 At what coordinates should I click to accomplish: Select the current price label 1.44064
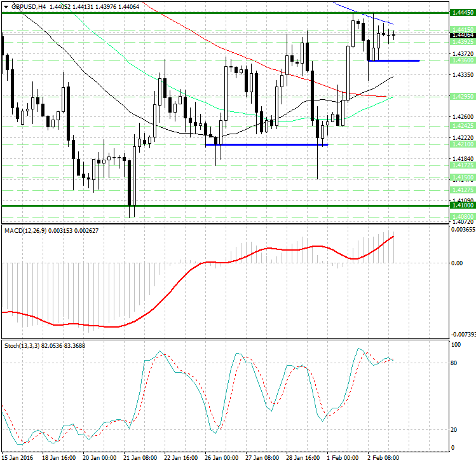click(463, 35)
